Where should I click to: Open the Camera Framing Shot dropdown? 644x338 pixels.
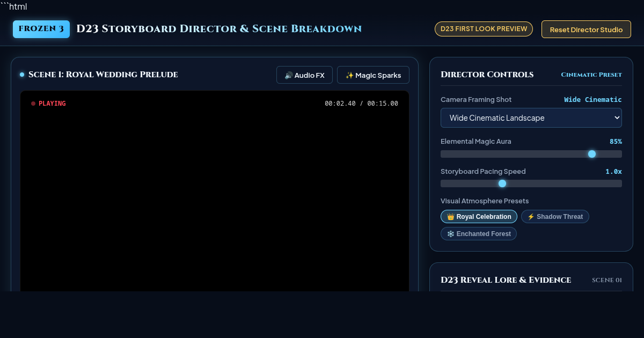point(531,117)
